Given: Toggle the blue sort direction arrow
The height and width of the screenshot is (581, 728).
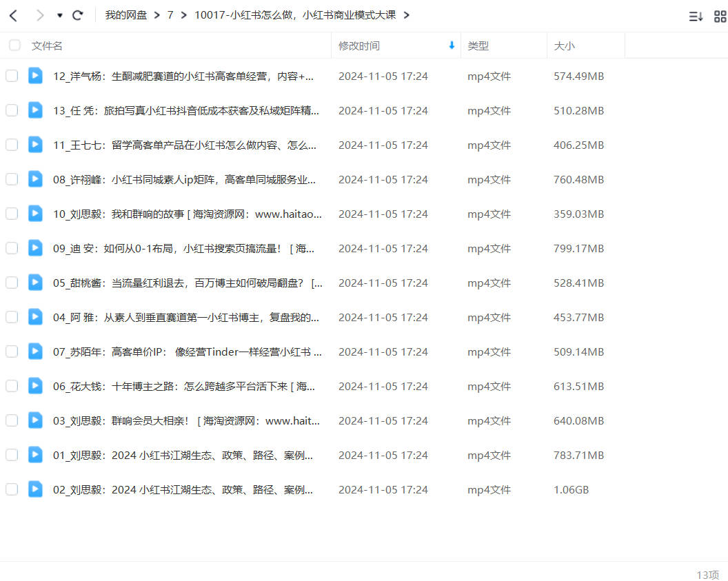Looking at the screenshot, I should (x=452, y=45).
